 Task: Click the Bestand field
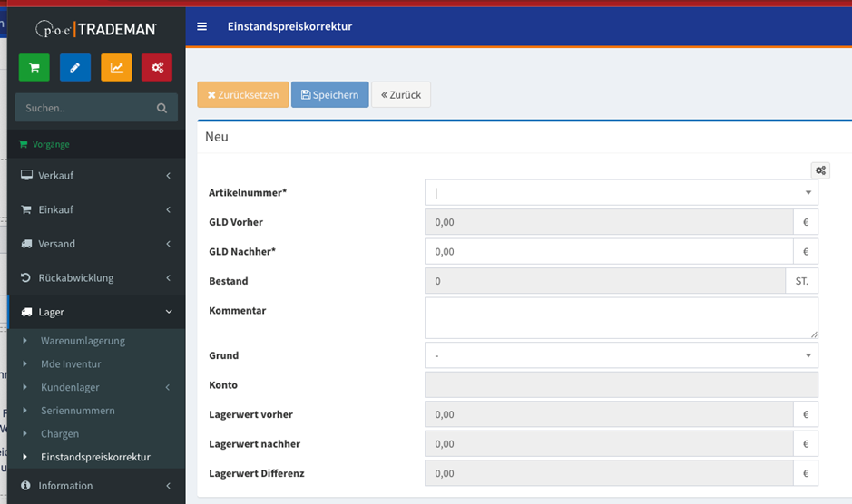605,281
